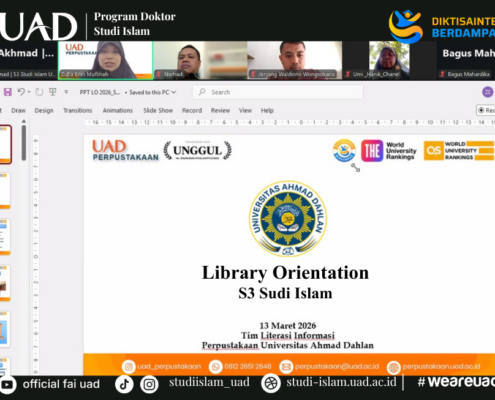495x400 pixels.
Task: Click the Record button at ribbon right
Action: 486,110
